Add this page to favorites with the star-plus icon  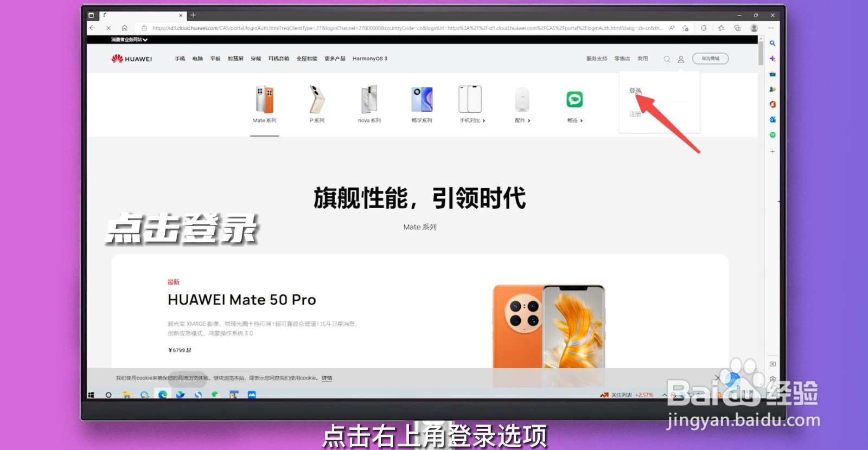(685, 28)
